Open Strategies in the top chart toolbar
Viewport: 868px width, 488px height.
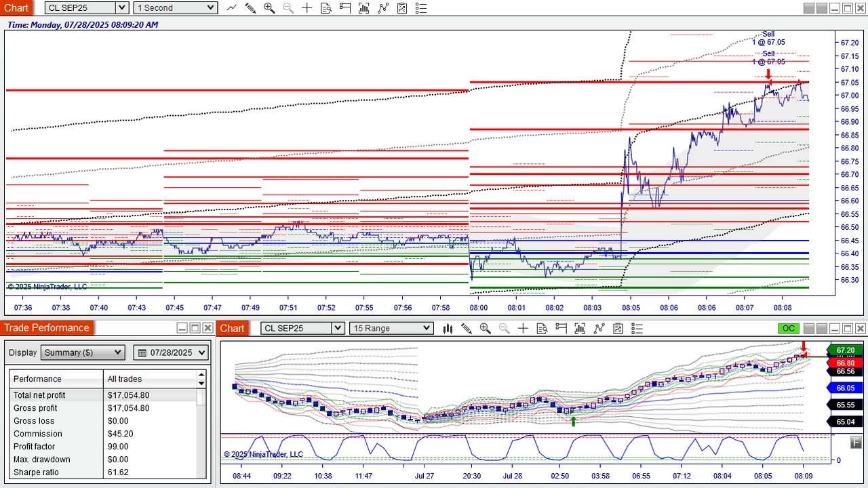(402, 8)
